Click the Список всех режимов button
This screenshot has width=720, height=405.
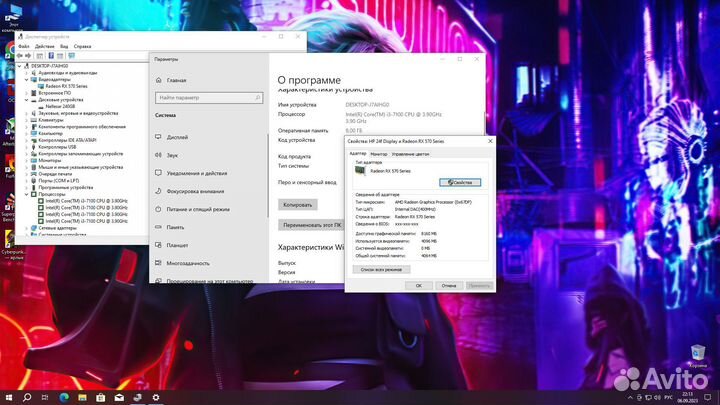coord(381,270)
